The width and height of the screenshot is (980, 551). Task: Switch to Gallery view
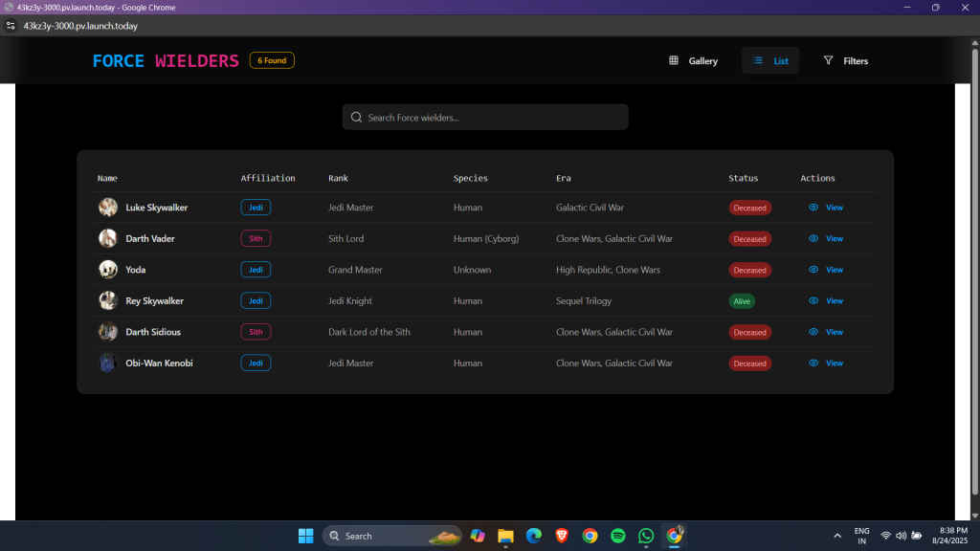[693, 61]
